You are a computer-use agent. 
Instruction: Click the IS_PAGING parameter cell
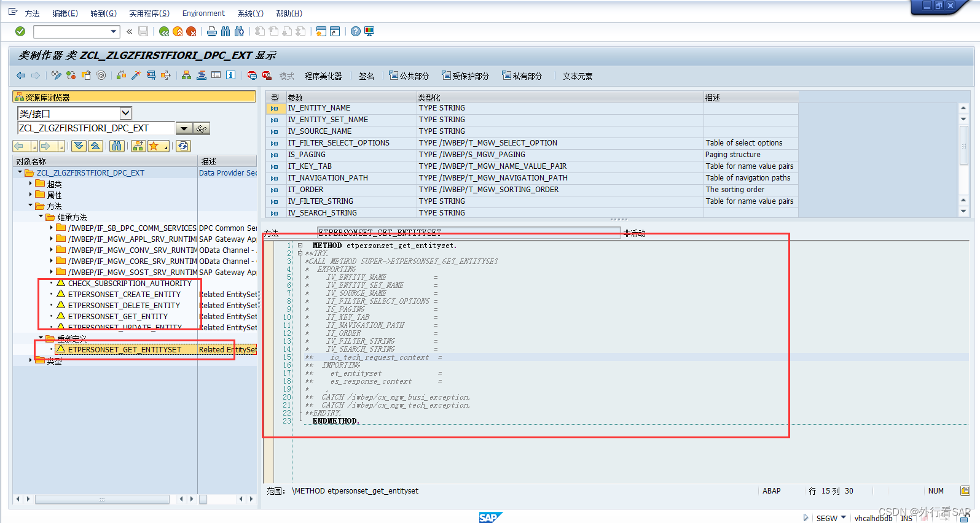pyautogui.click(x=351, y=155)
